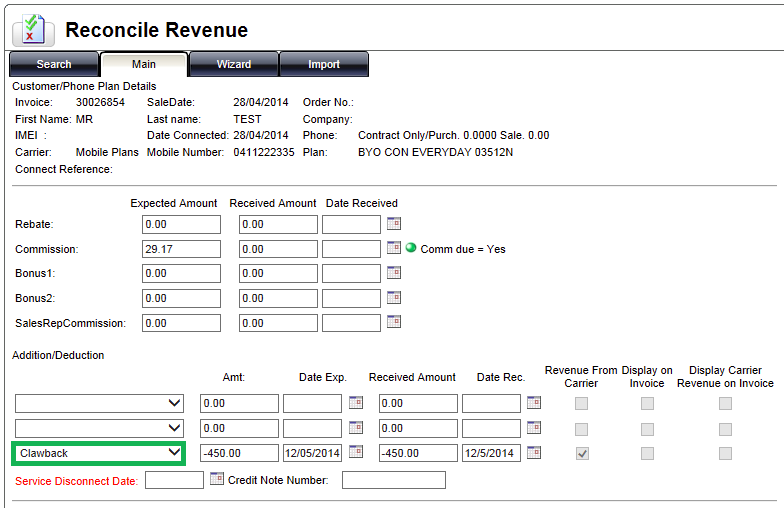
Task: Open Date Rec. calendar in Clawback row
Action: (x=534, y=452)
